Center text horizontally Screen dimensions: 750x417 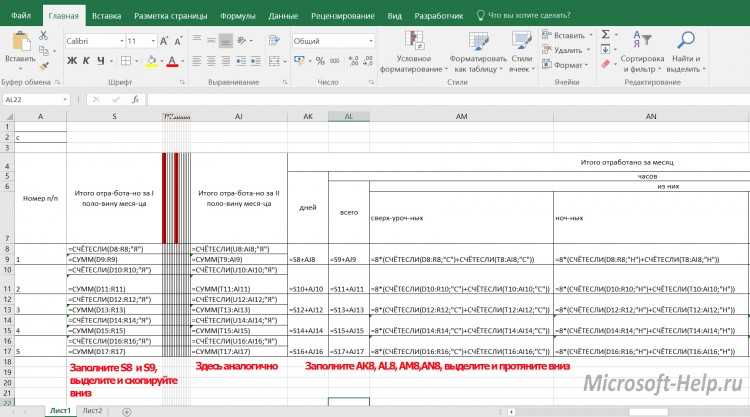pos(211,61)
